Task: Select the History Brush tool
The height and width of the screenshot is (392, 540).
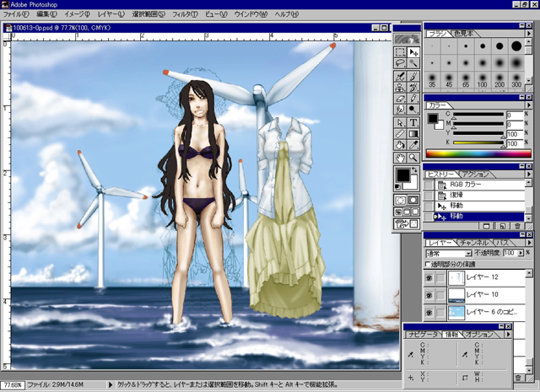Action: [x=413, y=88]
